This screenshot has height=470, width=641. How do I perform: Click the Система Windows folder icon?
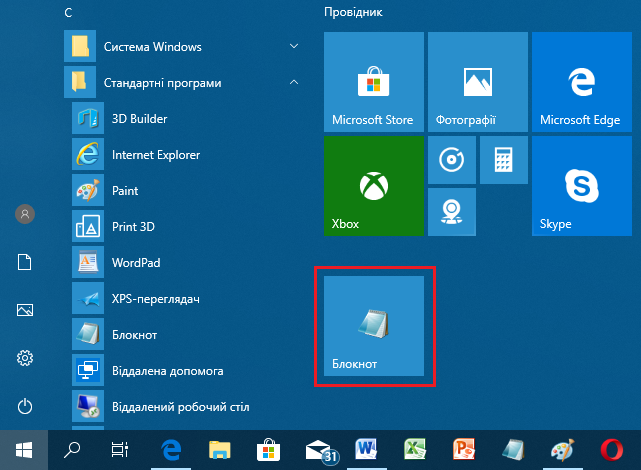point(80,46)
